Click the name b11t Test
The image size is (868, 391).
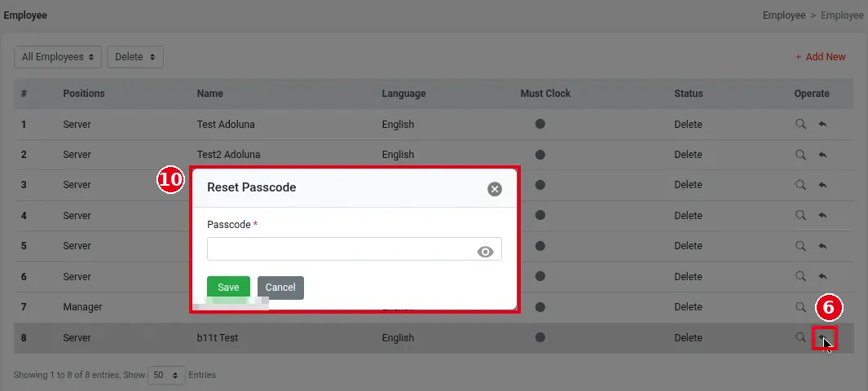218,337
